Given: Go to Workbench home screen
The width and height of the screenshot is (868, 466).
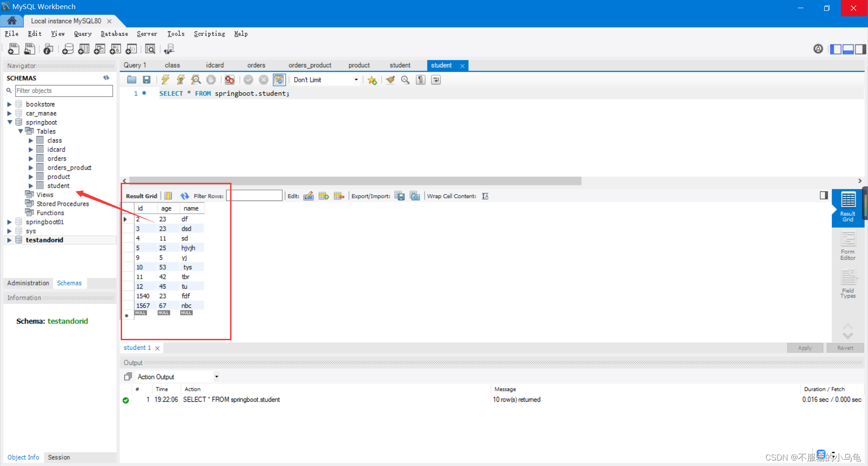Looking at the screenshot, I should (12, 21).
